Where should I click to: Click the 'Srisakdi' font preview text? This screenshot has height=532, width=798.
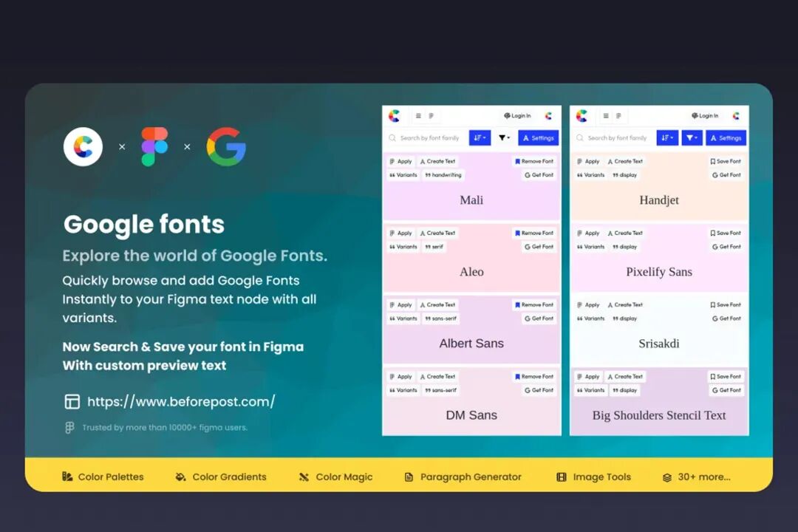(659, 344)
